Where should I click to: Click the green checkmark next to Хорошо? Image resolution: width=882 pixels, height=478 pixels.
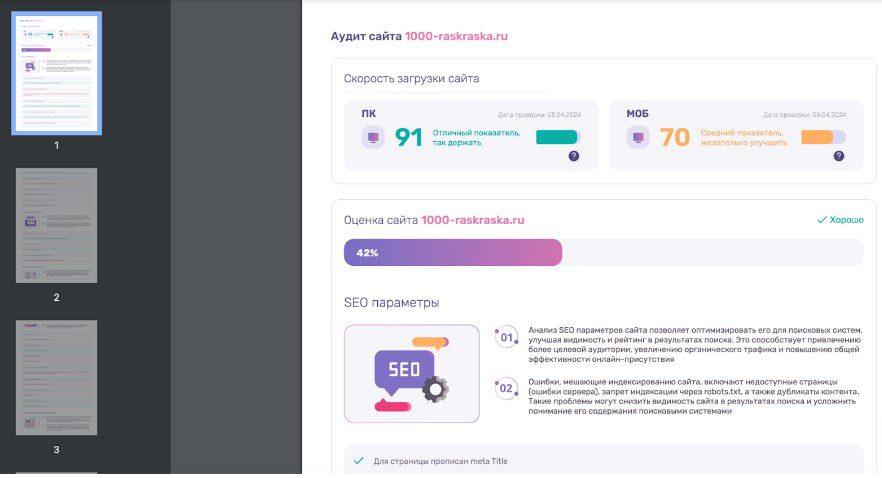pyautogui.click(x=822, y=220)
